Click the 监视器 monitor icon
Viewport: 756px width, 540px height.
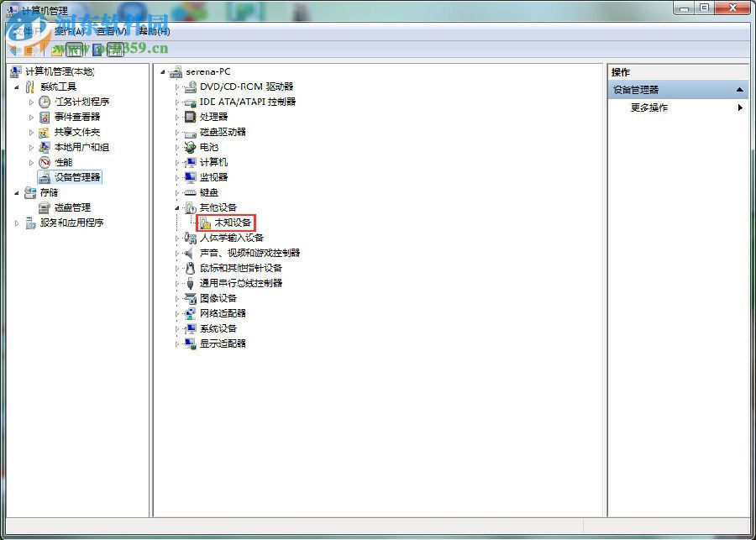(x=191, y=177)
